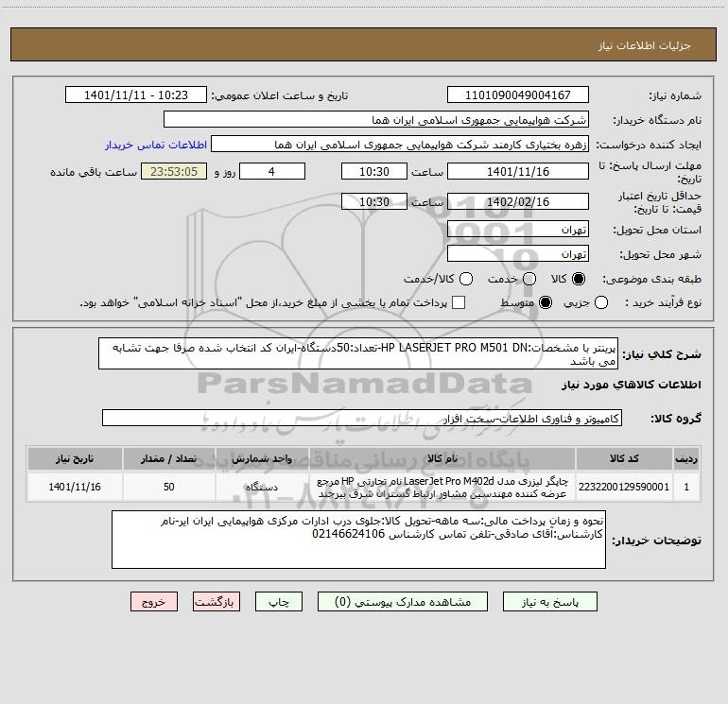Click the request creator name field
Screen dimensions: 728x704
click(x=400, y=145)
